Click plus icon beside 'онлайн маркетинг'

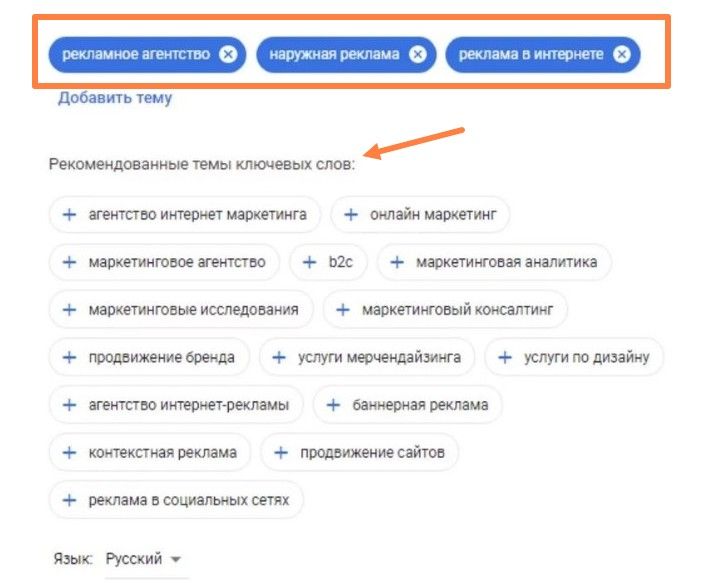(351, 215)
